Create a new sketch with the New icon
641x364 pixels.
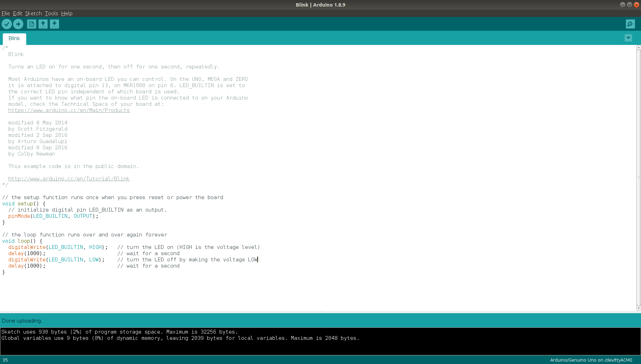(x=31, y=24)
